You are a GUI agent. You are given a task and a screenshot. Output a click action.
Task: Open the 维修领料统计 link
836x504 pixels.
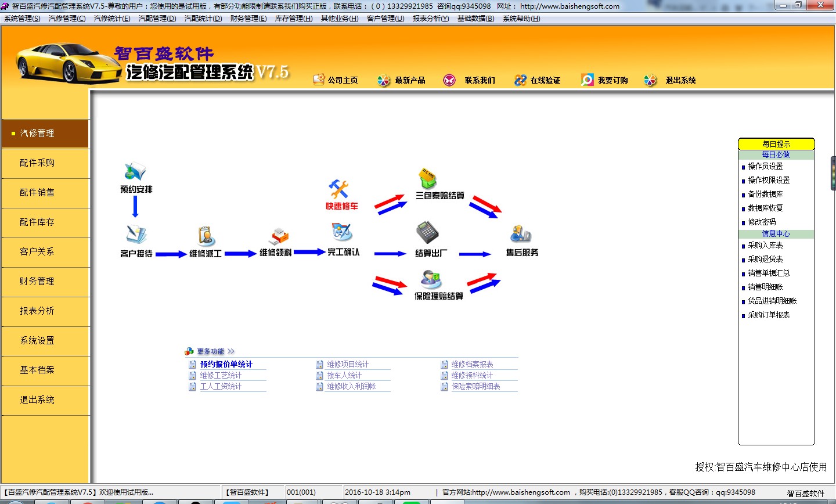[x=472, y=376]
